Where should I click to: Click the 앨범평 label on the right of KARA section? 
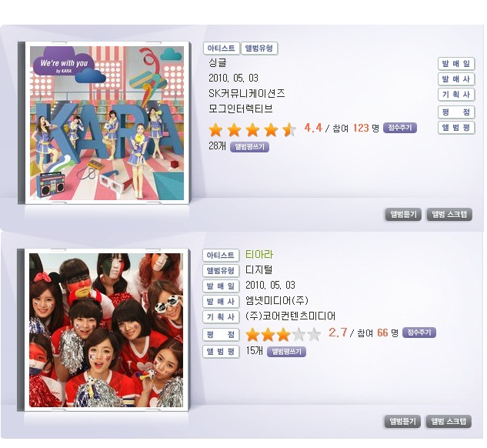[x=456, y=128]
